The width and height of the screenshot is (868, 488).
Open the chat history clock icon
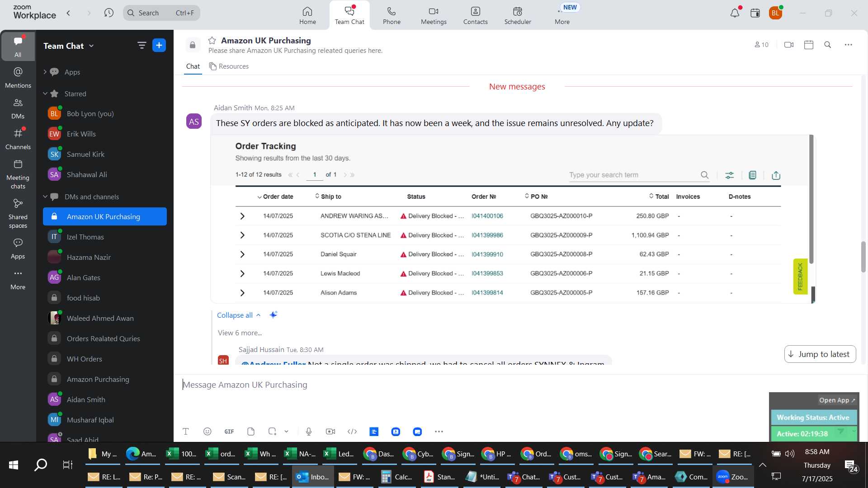(108, 13)
